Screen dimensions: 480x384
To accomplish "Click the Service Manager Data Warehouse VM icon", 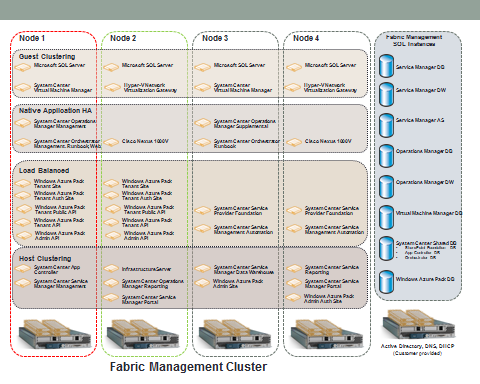I will [202, 269].
